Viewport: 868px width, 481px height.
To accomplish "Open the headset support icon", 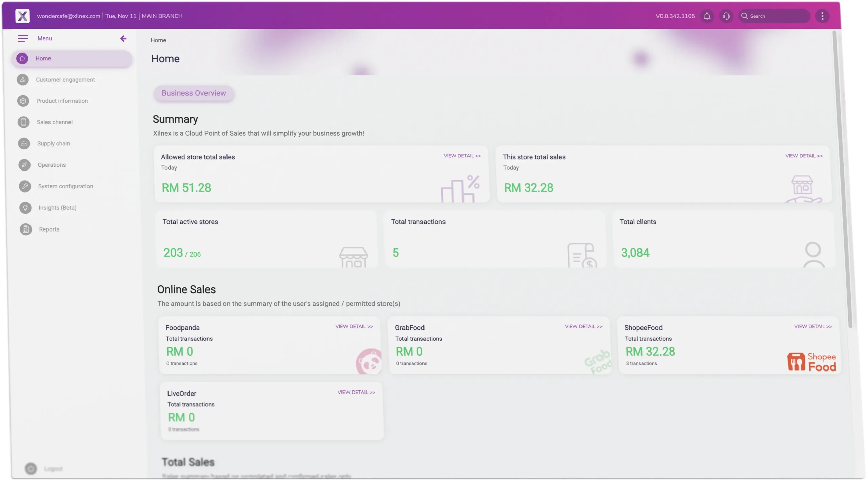I will [726, 16].
